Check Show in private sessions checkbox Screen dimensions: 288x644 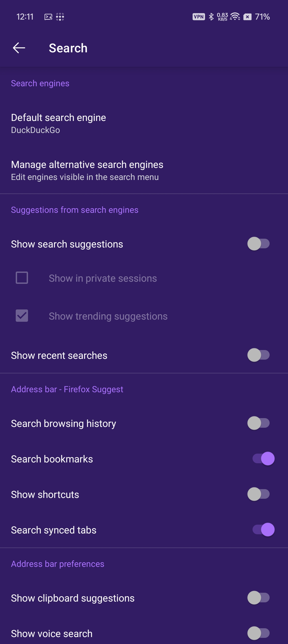(22, 278)
